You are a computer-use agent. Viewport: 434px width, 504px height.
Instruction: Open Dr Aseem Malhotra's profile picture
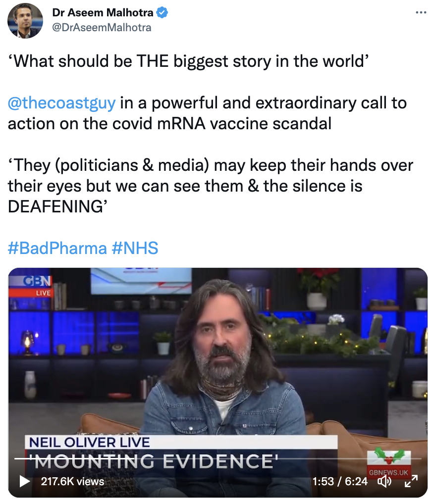(25, 21)
